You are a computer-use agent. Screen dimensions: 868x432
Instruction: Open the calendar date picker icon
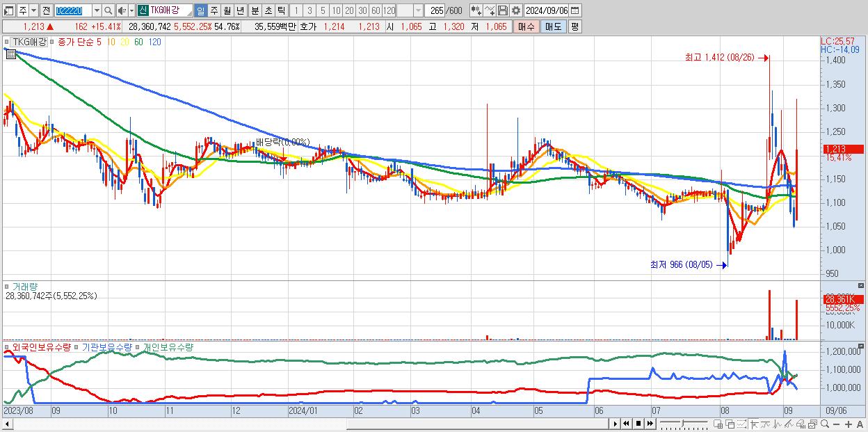pos(574,10)
